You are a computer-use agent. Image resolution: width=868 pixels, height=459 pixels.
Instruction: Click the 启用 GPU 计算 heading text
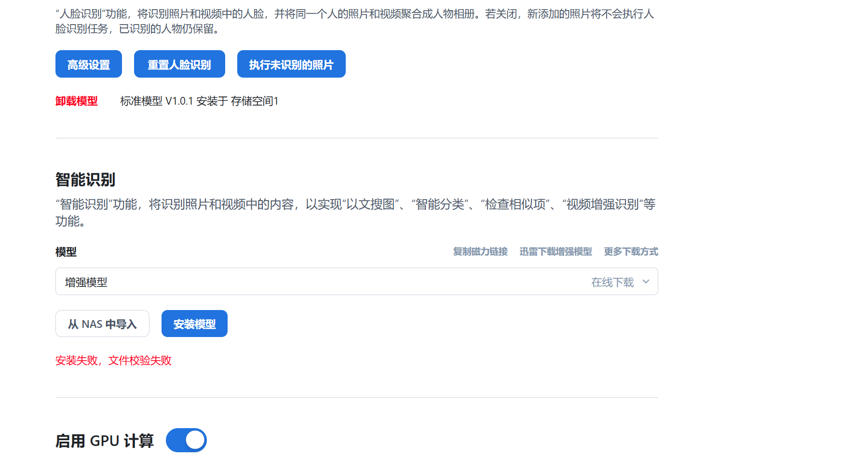(x=105, y=441)
